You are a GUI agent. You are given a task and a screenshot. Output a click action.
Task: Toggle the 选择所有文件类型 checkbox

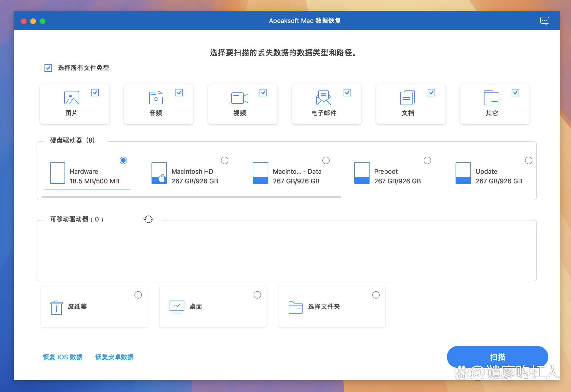click(x=48, y=68)
